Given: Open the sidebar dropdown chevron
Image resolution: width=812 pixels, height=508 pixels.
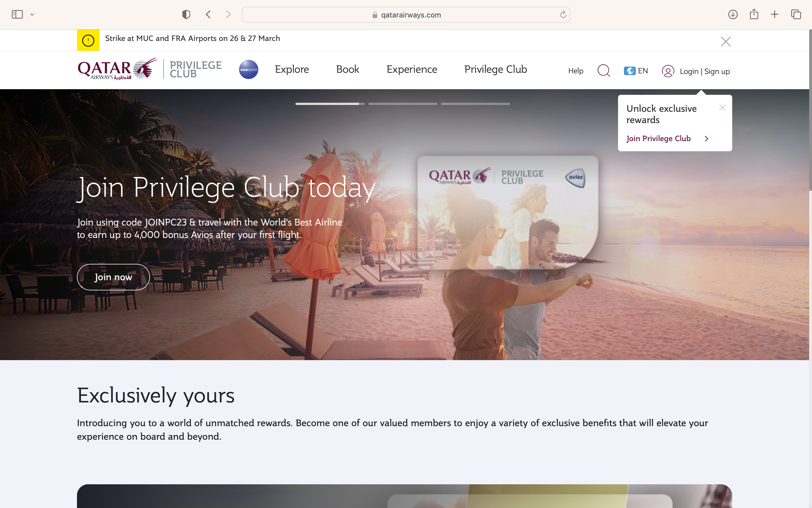Looking at the screenshot, I should [x=32, y=14].
